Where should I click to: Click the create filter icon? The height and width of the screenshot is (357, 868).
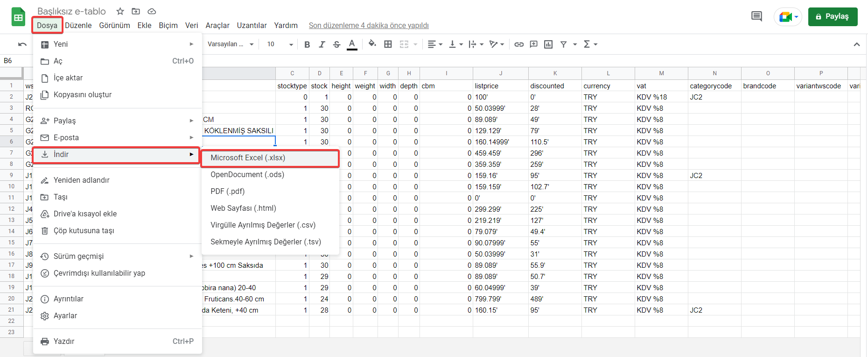[564, 44]
